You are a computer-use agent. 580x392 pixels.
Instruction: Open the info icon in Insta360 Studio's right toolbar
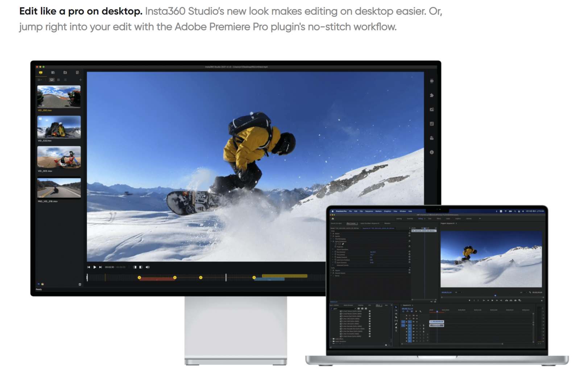(432, 152)
